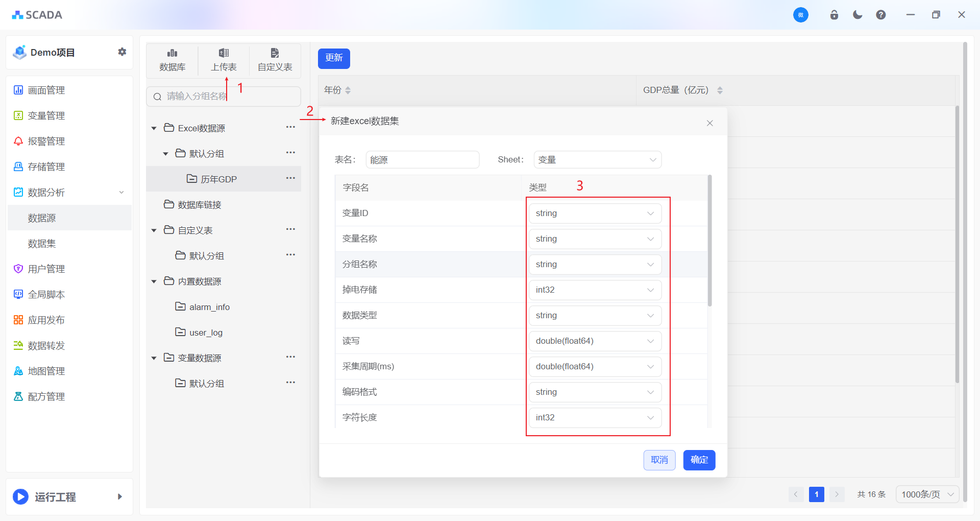
Task: Open the help question mark icon
Action: pos(880,15)
